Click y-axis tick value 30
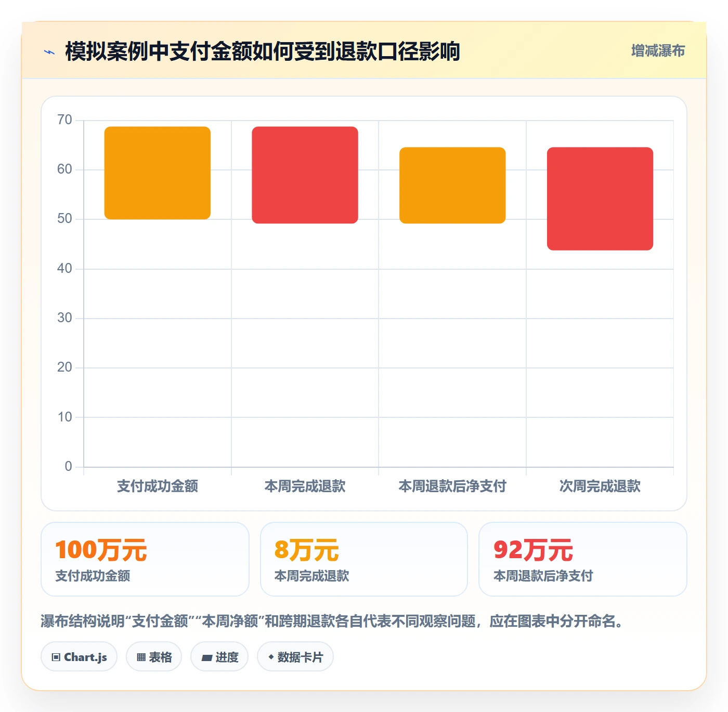Image resolution: width=728 pixels, height=712 pixels. pos(64,318)
